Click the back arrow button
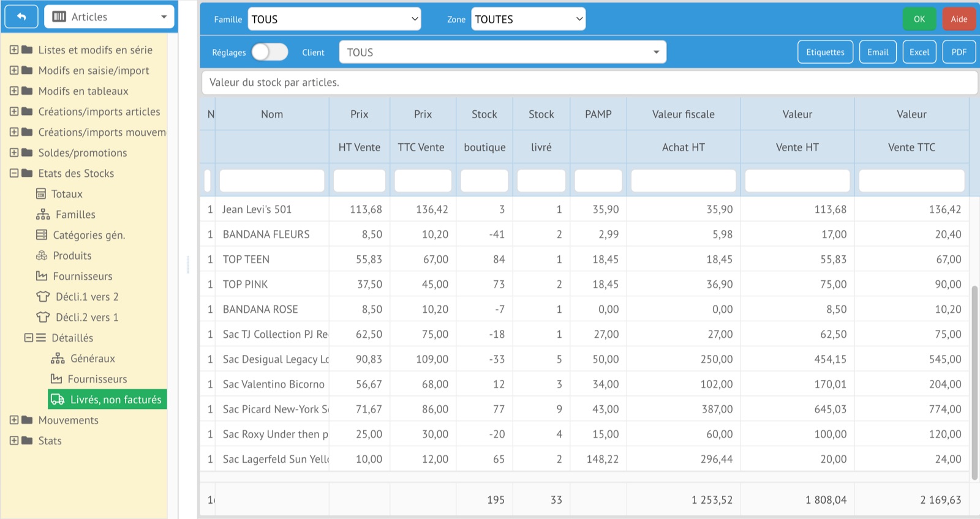The image size is (980, 519). (21, 17)
